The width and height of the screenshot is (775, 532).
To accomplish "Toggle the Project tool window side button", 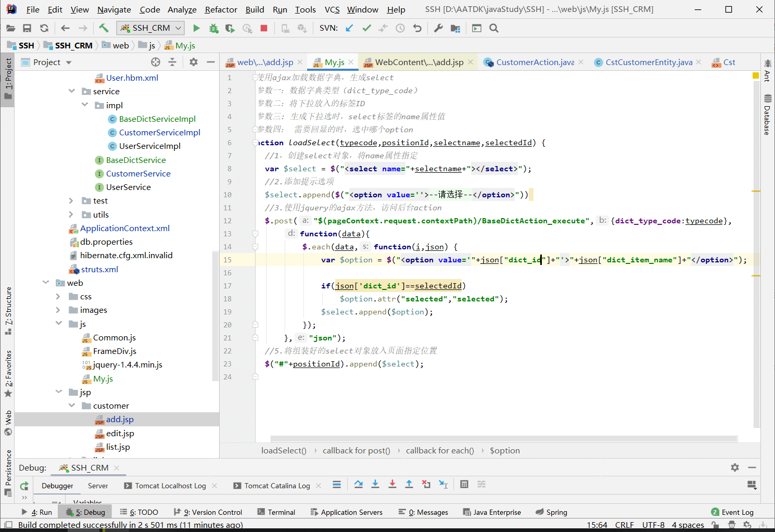I will coord(8,81).
